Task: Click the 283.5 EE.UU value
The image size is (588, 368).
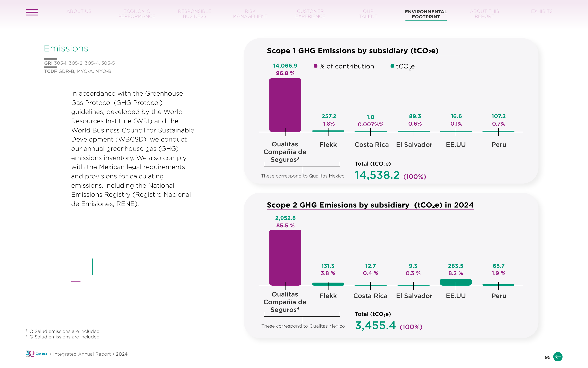Action: [456, 266]
